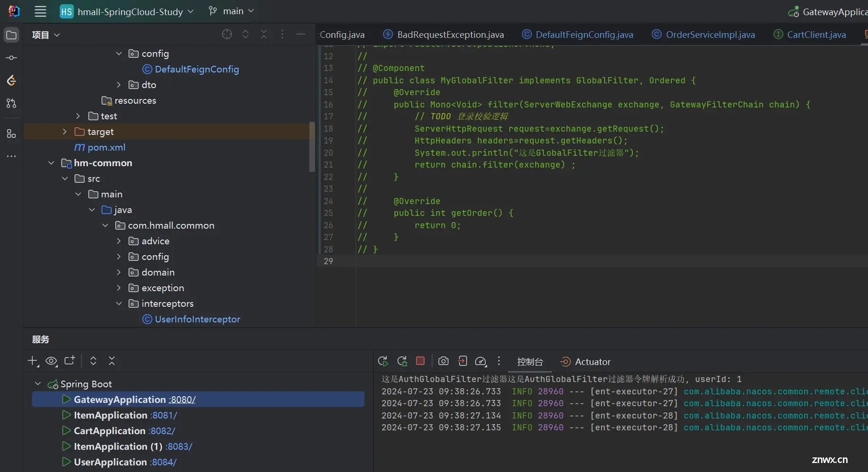Viewport: 868px width, 472px height.
Task: Open IntelliJ application logo icon
Action: pyautogui.click(x=14, y=11)
